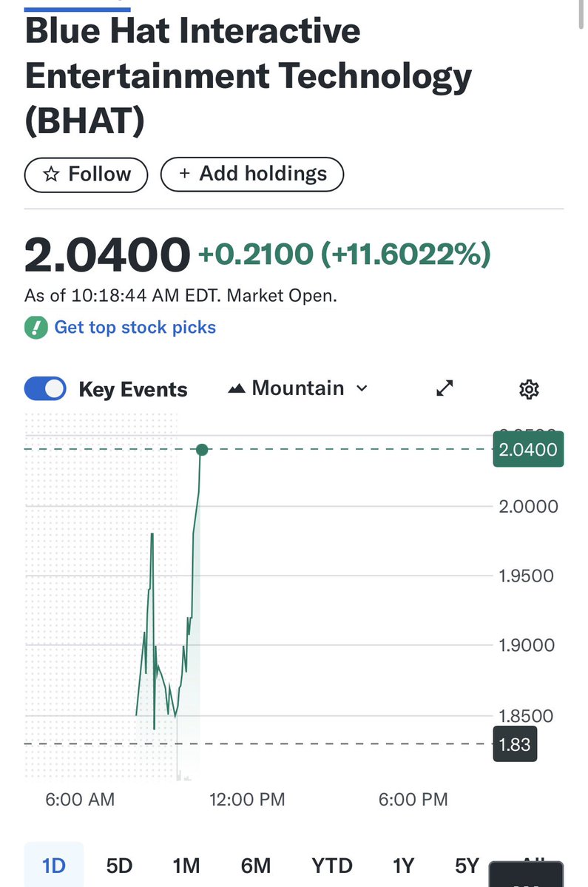588x887 pixels.
Task: Select the YTD time range tab
Action: point(332,866)
